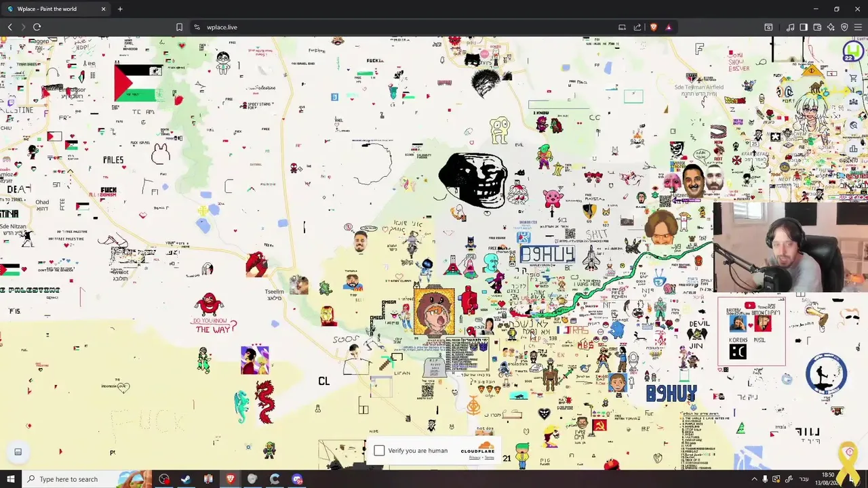868x488 pixels.
Task: Open the Brave Wallet icon
Action: point(817,27)
